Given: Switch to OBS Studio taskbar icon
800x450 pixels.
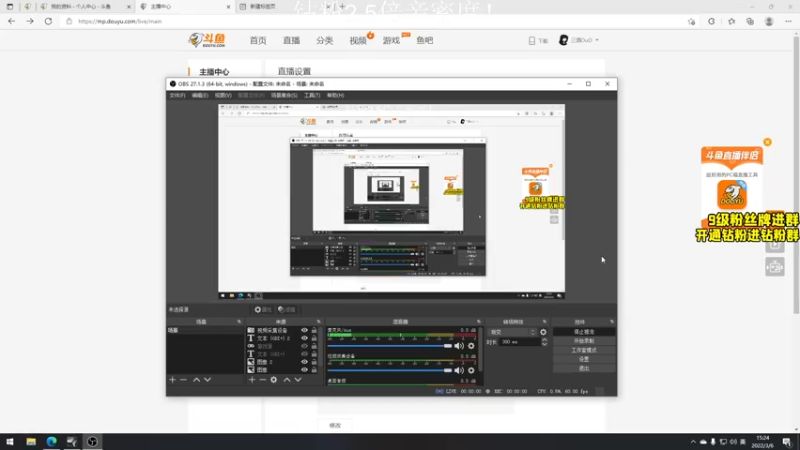Looking at the screenshot, I should [92, 441].
